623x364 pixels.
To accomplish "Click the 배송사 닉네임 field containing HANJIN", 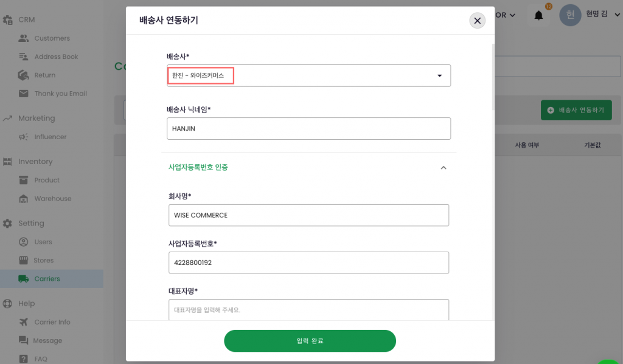I will (308, 129).
